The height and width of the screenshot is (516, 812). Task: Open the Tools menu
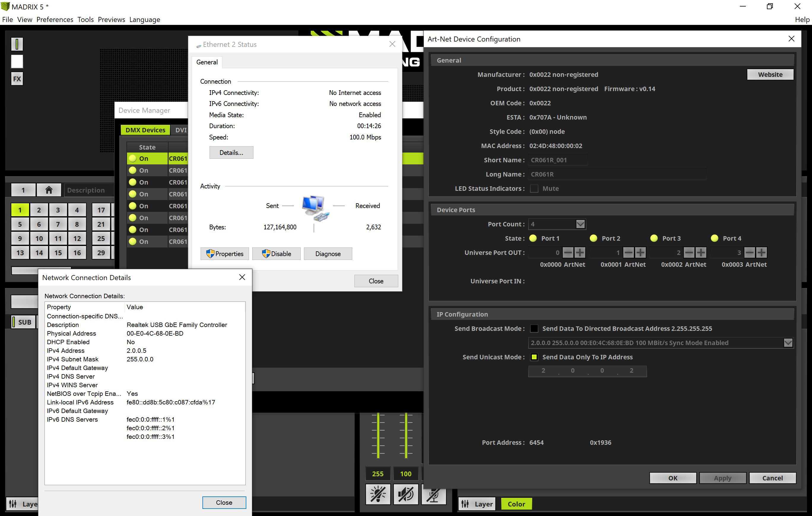[85, 20]
